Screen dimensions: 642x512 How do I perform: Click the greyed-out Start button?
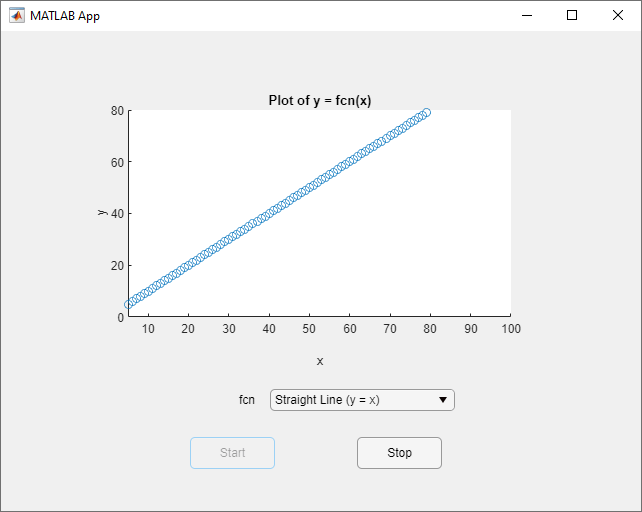coord(232,453)
